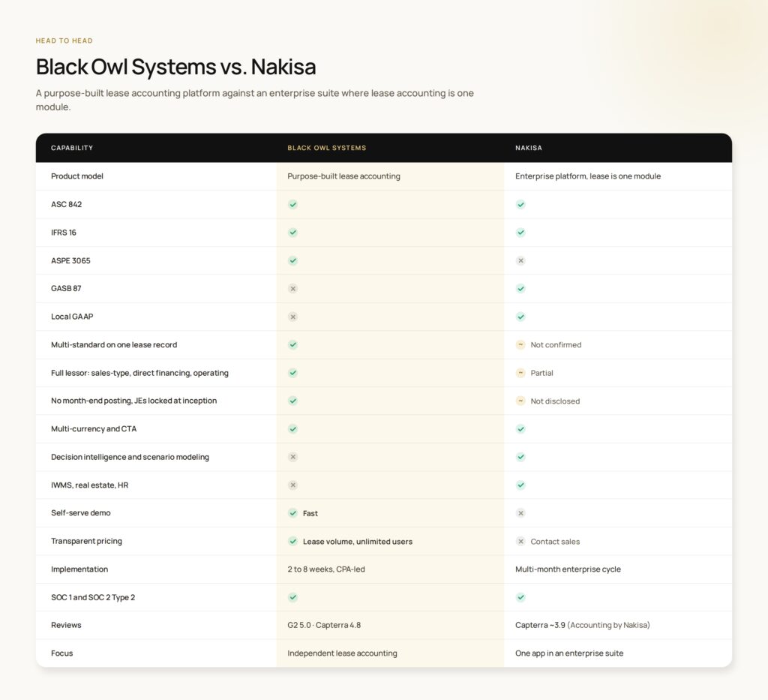768x700 pixels.
Task: Click 'Multi-standard on one lease record' label
Action: point(114,345)
